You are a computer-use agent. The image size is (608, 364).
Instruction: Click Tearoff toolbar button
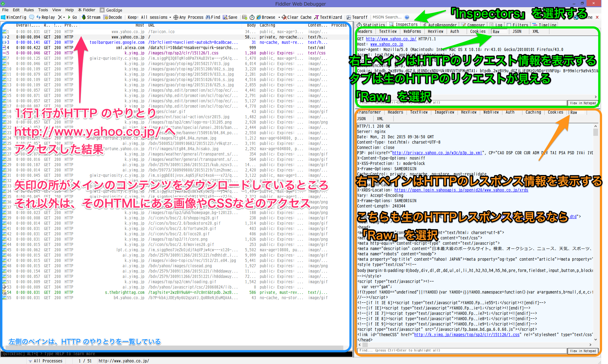[357, 17]
